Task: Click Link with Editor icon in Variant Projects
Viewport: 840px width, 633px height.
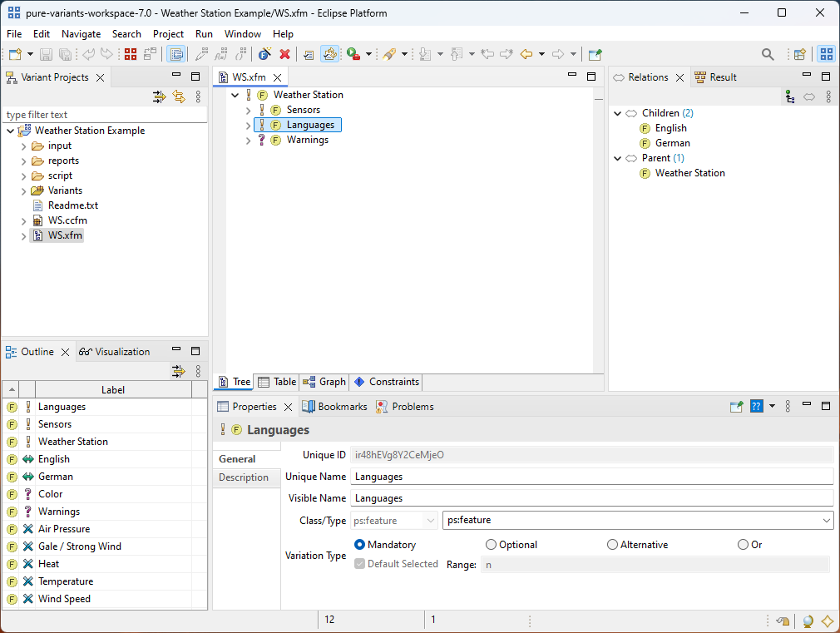Action: coord(179,97)
